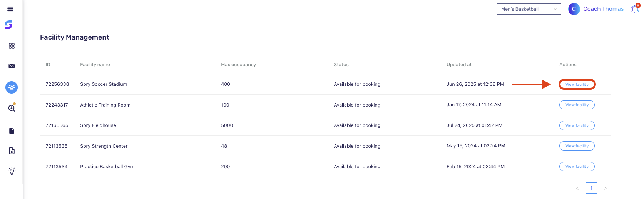View facility for Practice Basketball Gym

click(577, 167)
